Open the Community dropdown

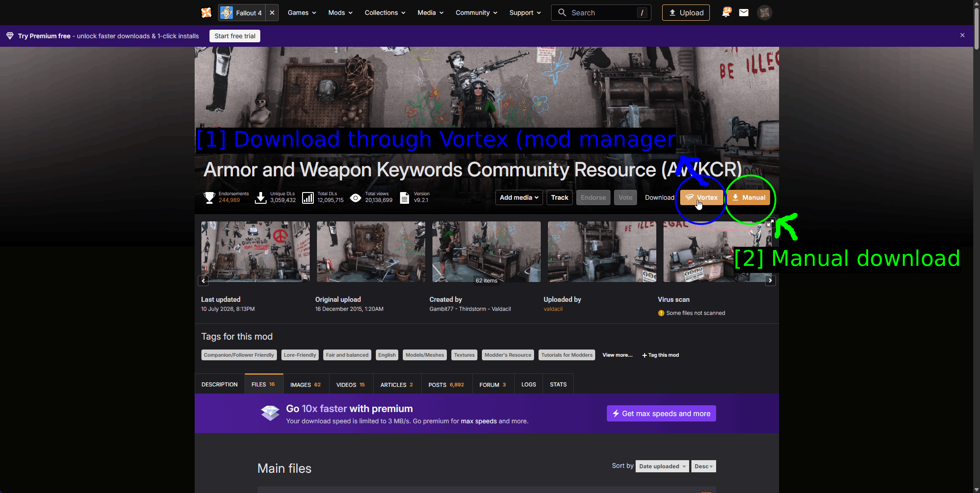click(476, 13)
